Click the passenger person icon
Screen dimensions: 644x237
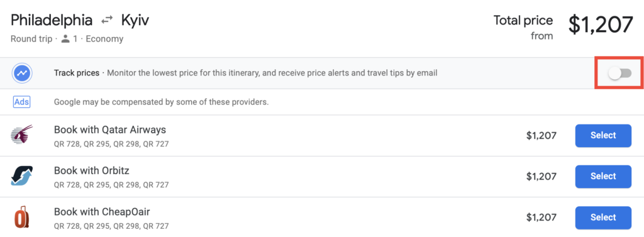click(x=65, y=40)
